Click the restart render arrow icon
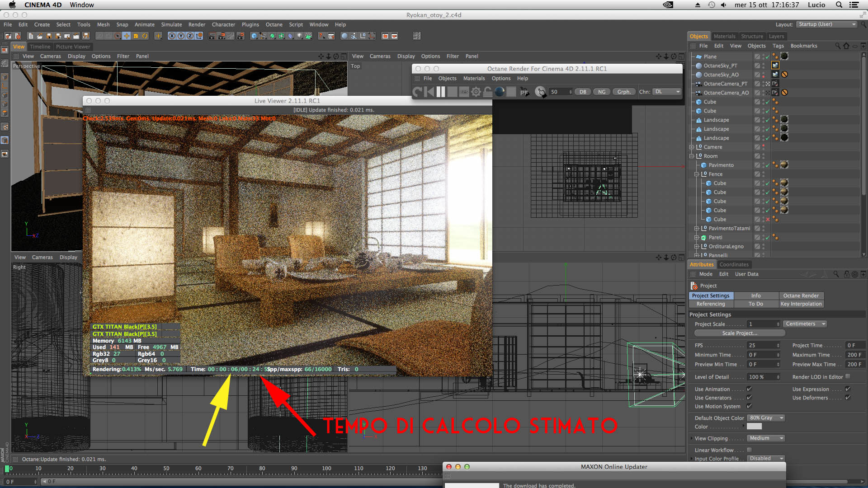The width and height of the screenshot is (868, 488). coord(417,92)
